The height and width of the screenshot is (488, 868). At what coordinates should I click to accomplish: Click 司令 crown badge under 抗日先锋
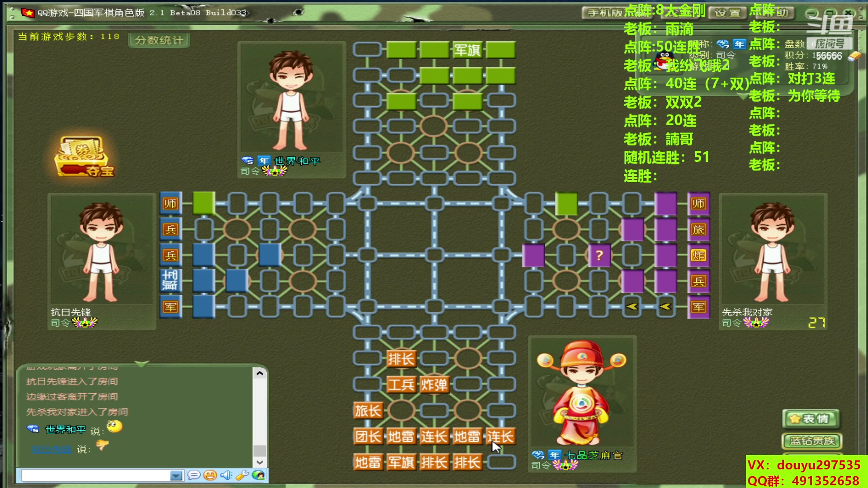point(85,323)
